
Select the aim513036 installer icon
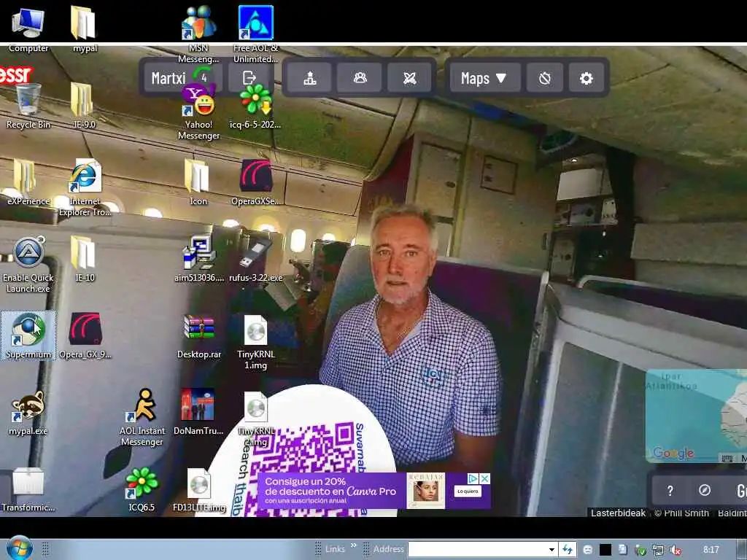tap(198, 259)
